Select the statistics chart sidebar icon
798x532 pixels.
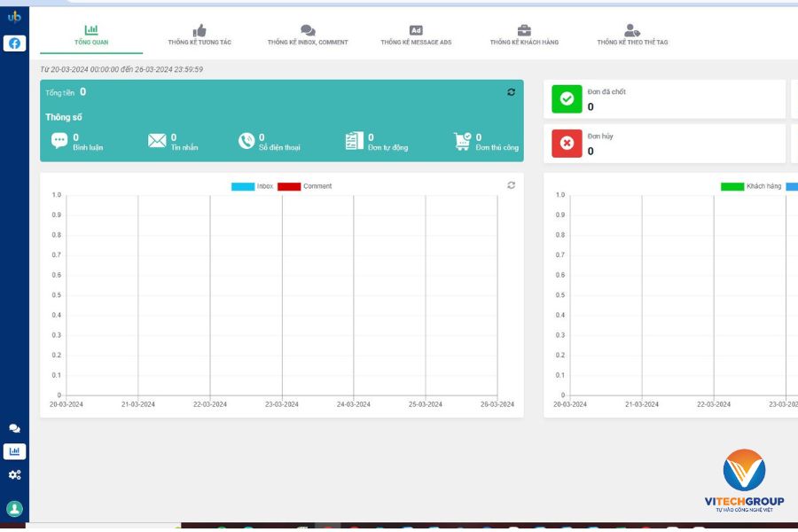[x=14, y=451]
